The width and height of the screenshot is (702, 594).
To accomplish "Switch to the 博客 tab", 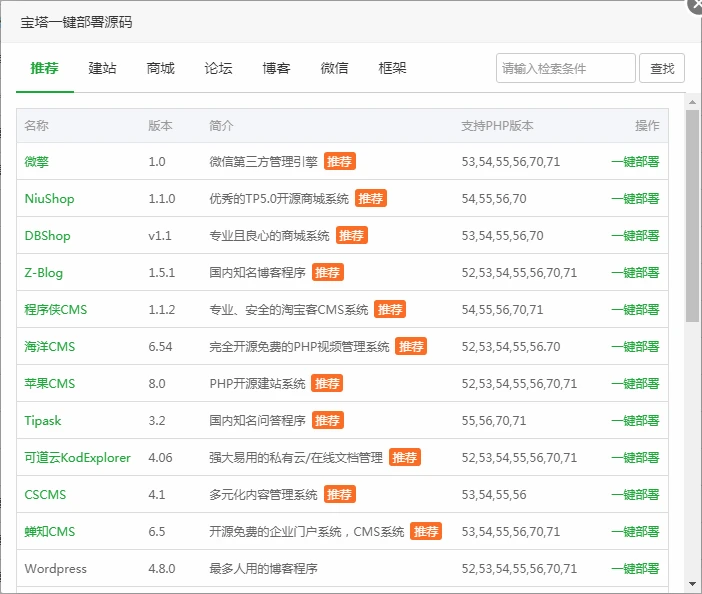I will (277, 68).
